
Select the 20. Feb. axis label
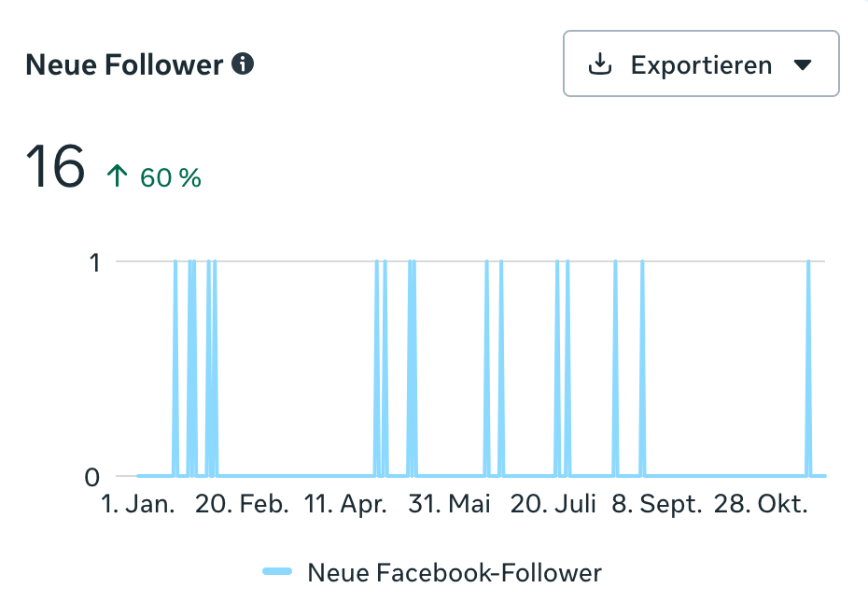[242, 505]
